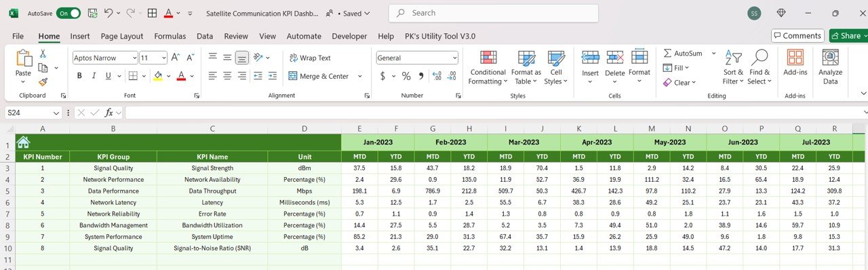The image size is (868, 270).
Task: Expand the Name Box dropdown arrow
Action: (x=56, y=113)
